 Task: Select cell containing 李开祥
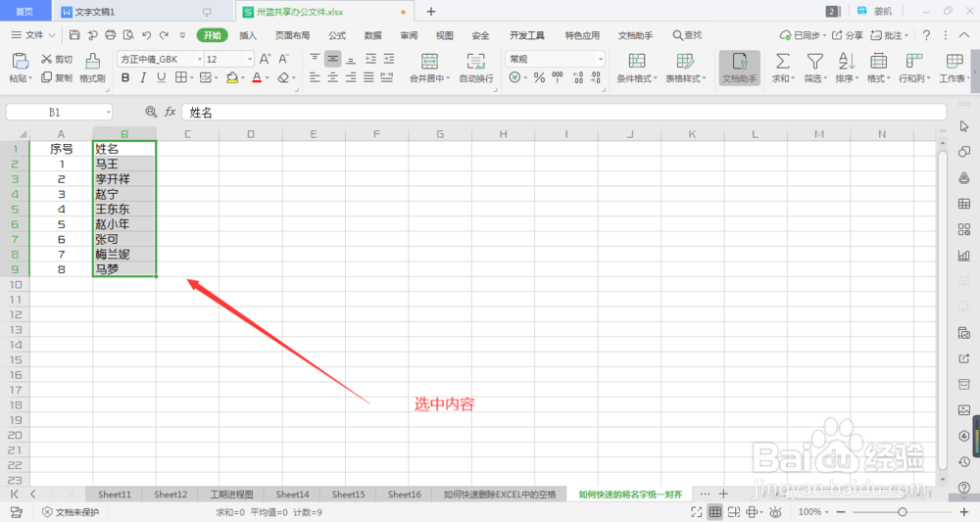124,179
